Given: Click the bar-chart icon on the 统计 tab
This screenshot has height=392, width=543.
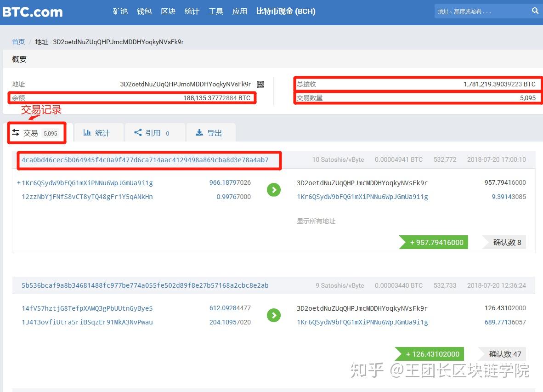Looking at the screenshot, I should [86, 133].
